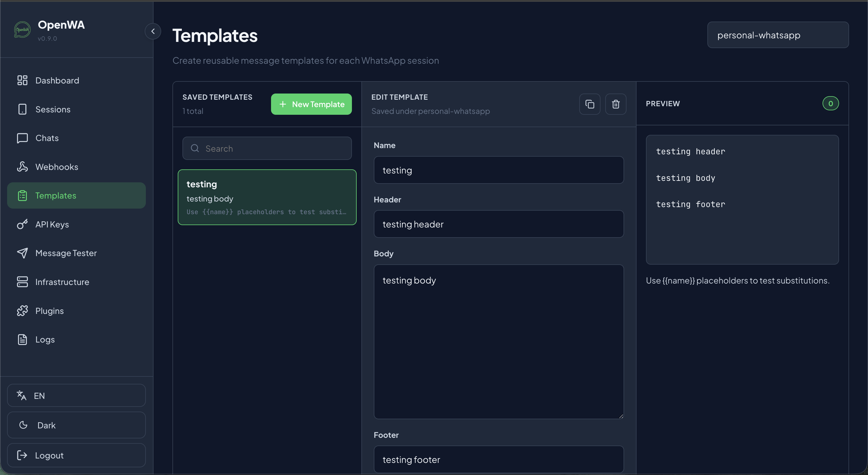Navigate to Infrastructure
The image size is (868, 475).
[x=76, y=282]
